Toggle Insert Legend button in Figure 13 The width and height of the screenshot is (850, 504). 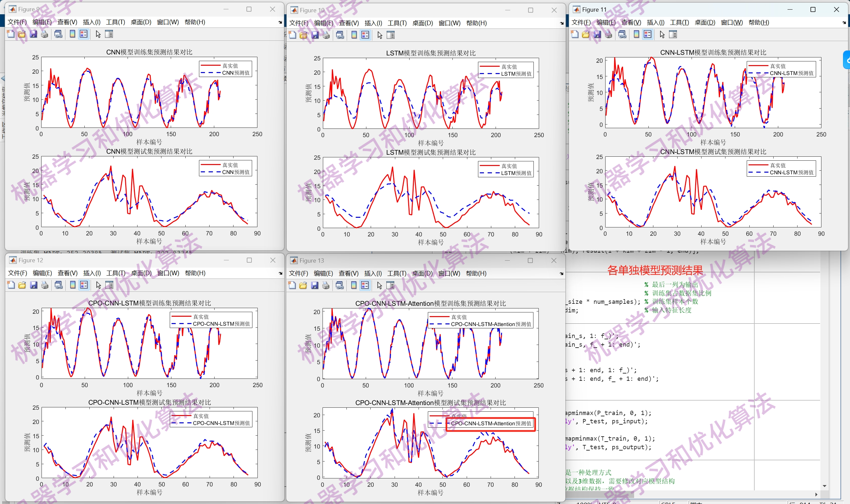point(365,285)
